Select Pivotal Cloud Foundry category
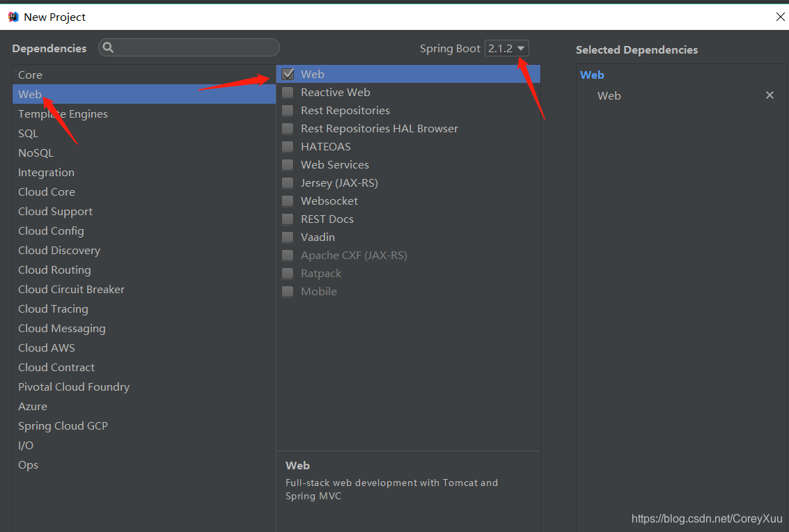 point(144,386)
